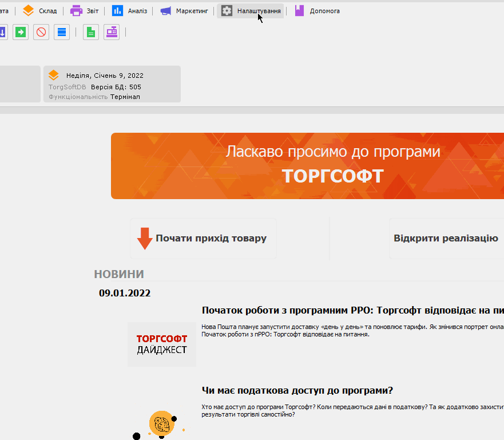
Task: Select the purple down-arrow goods arrival icon
Action: (x=2, y=32)
